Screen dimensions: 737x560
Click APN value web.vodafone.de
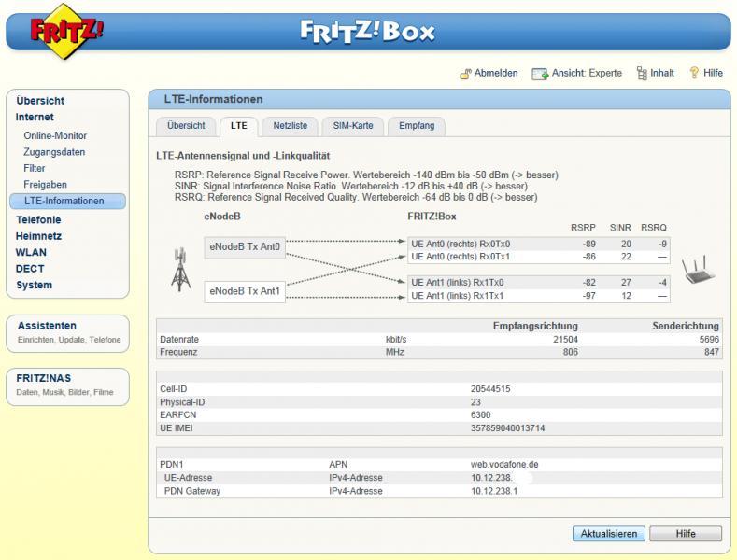pyautogui.click(x=504, y=464)
